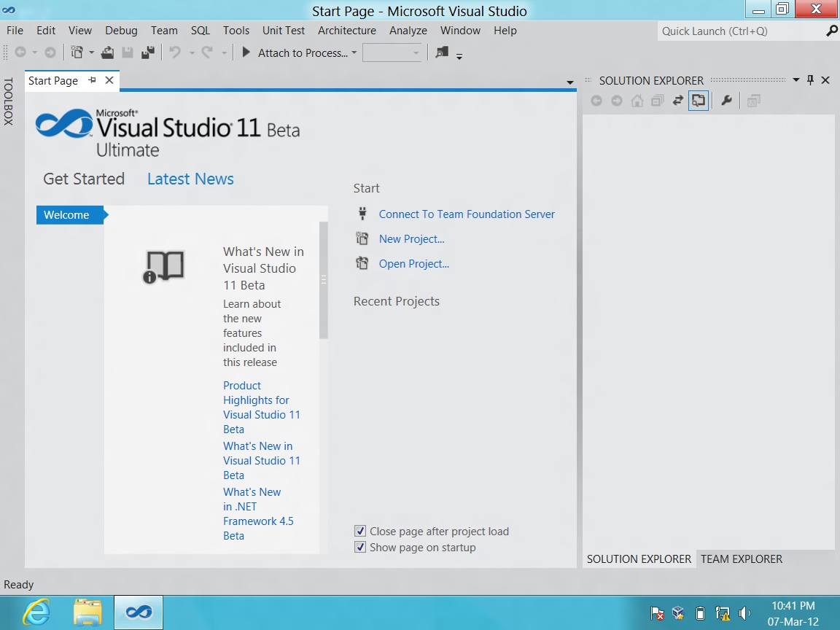Click the Action Center flag tray icon
This screenshot has width=840, height=630.
tap(657, 612)
